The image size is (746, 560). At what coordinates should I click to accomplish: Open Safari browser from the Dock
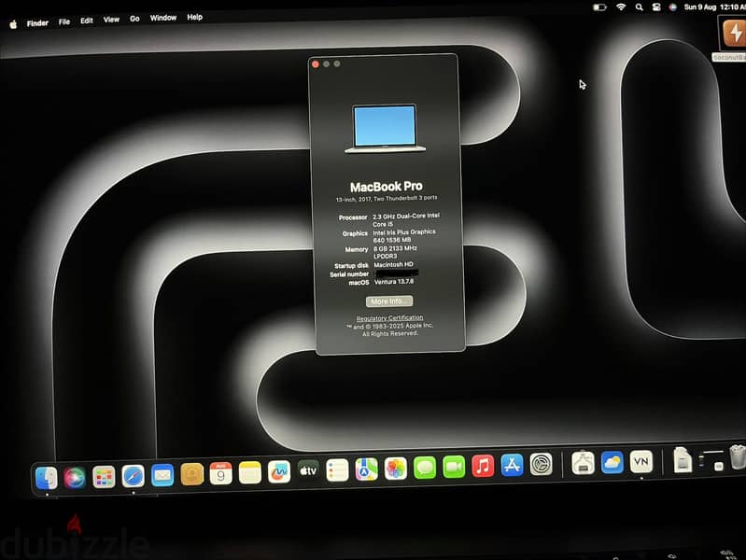(134, 476)
